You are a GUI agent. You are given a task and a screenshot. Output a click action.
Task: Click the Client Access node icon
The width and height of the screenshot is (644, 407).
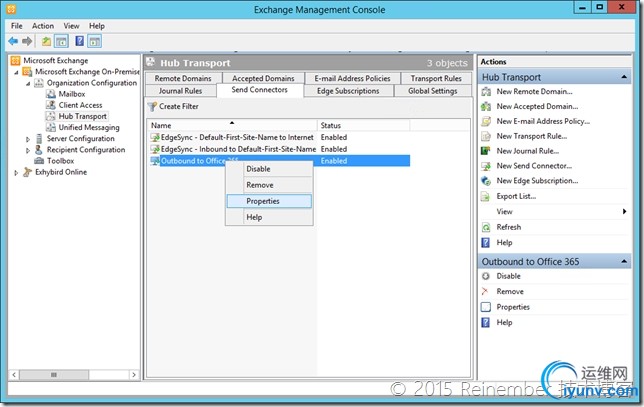(x=51, y=105)
